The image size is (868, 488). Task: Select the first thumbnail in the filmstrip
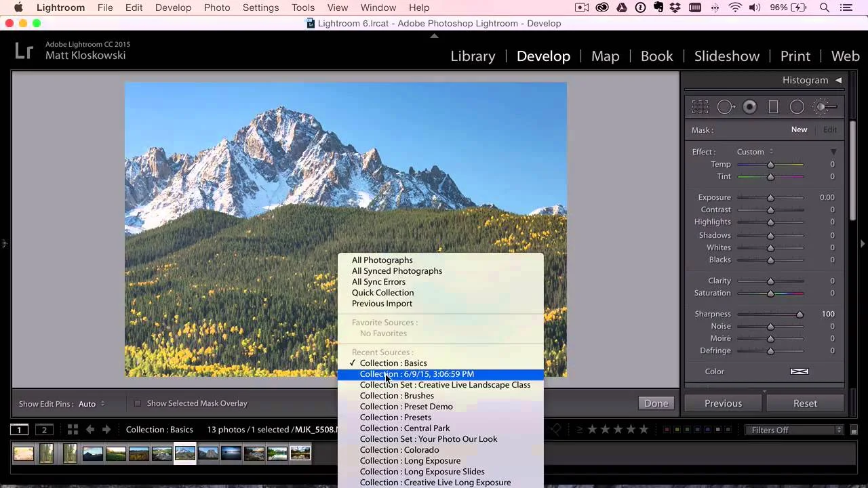(23, 453)
